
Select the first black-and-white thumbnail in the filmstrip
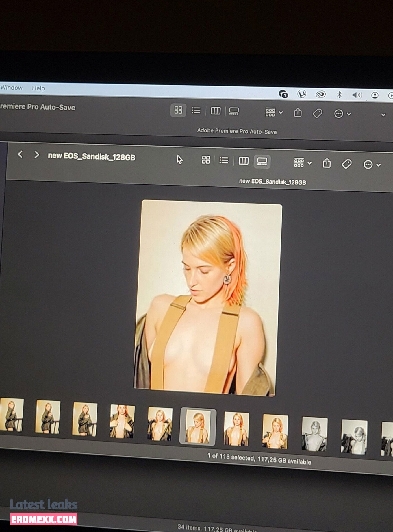point(314,434)
